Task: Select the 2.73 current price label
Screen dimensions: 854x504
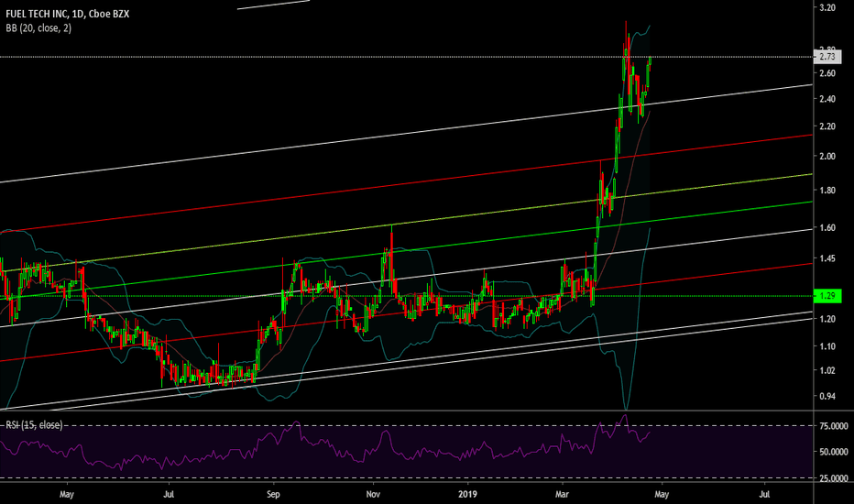Action: click(827, 57)
